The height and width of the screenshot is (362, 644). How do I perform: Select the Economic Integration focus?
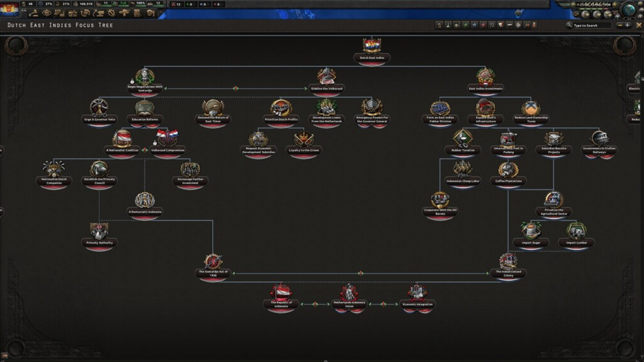click(418, 297)
